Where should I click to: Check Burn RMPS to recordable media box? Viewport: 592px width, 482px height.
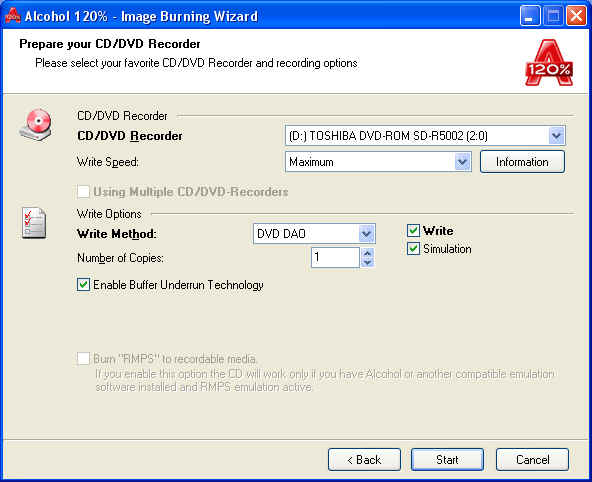click(x=83, y=358)
